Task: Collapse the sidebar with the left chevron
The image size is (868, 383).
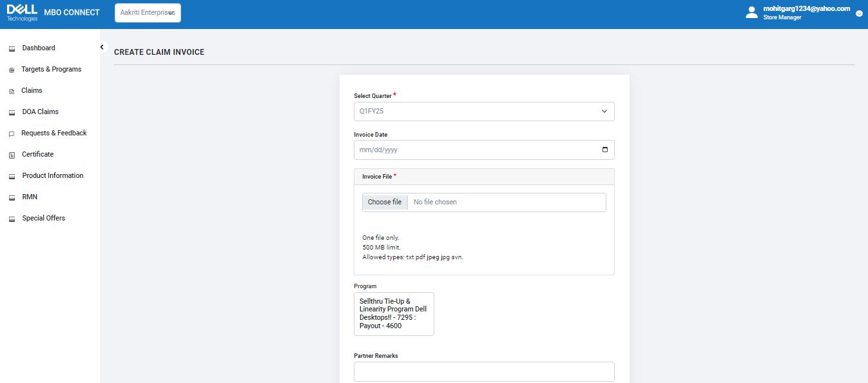Action: click(101, 47)
